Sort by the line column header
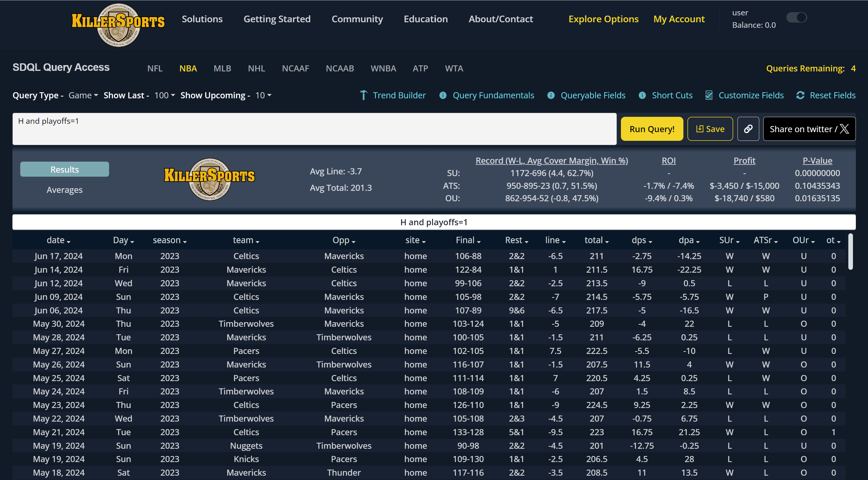This screenshot has width=868, height=480. [x=555, y=240]
